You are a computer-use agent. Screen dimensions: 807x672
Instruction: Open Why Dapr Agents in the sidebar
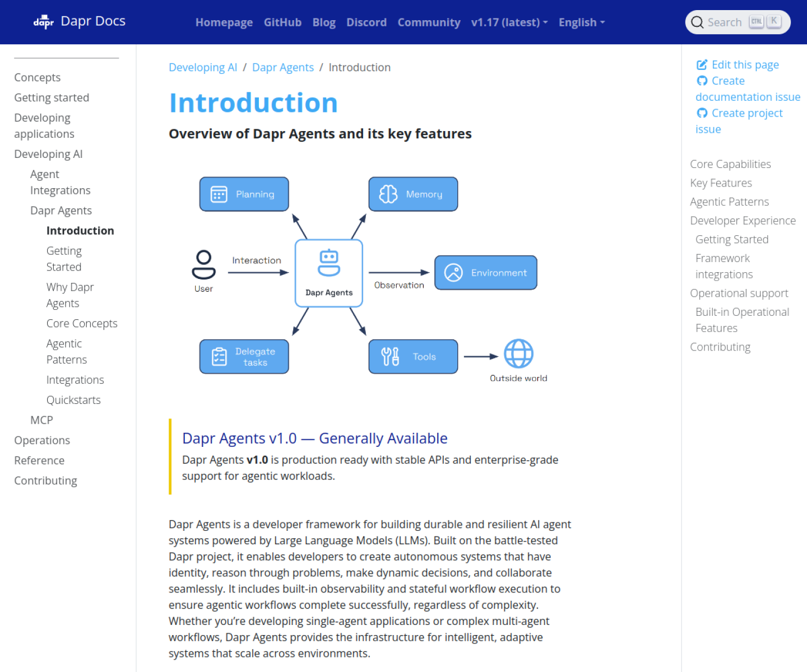point(70,295)
